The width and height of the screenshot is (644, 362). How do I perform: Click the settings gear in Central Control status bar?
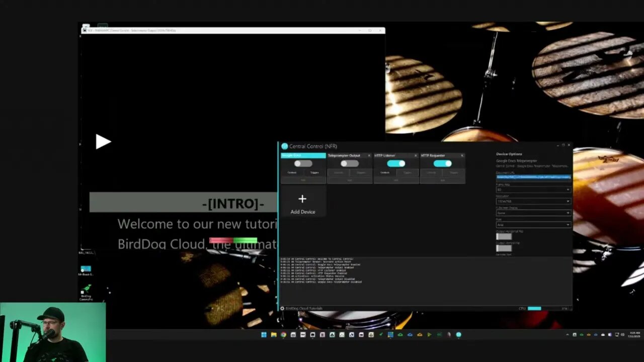282,308
